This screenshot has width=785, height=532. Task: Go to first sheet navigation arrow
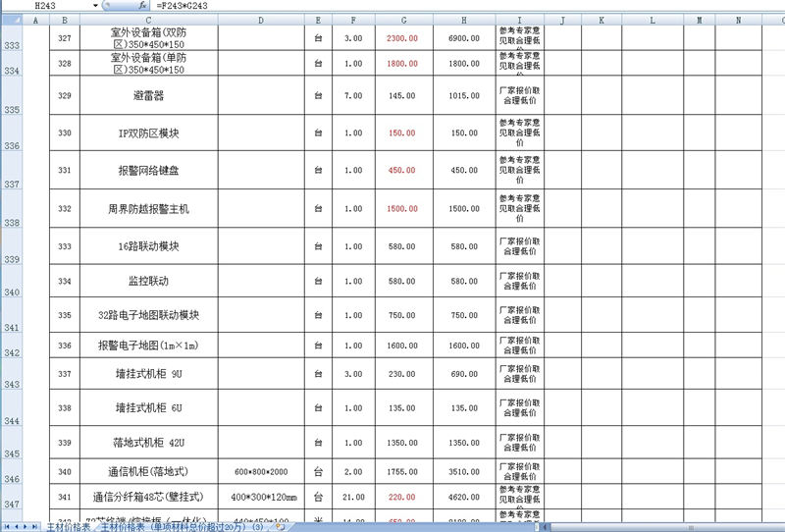7,526
